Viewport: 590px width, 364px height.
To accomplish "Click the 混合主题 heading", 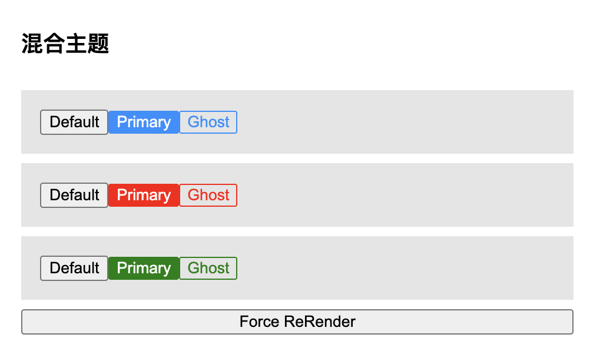I will click(65, 44).
